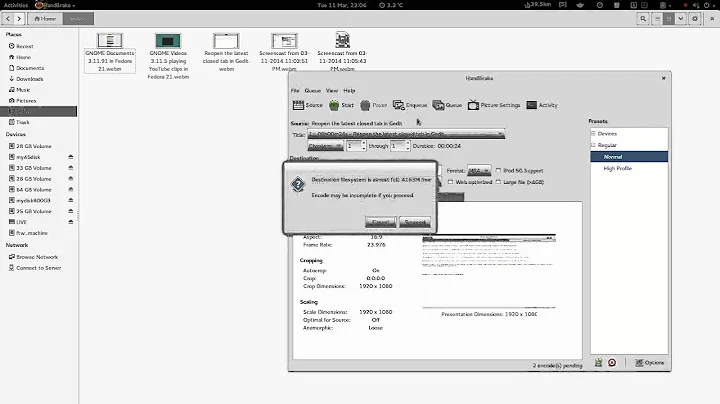Click the save preset icon below Presets list
Viewport: 720px width, 404px height.
[x=598, y=363]
